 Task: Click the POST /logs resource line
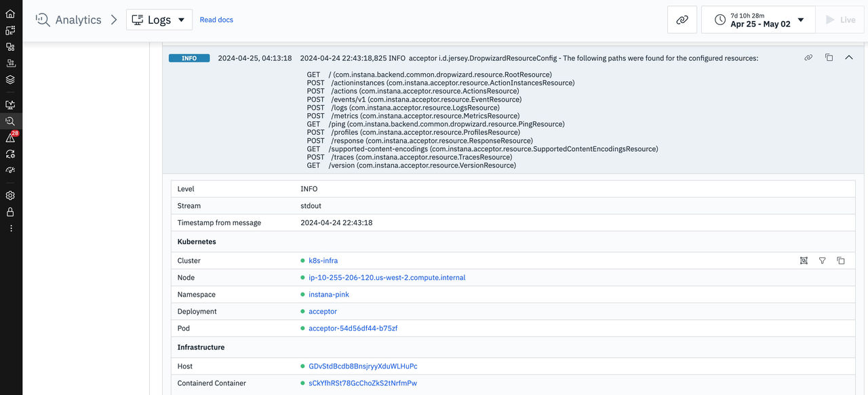click(403, 107)
